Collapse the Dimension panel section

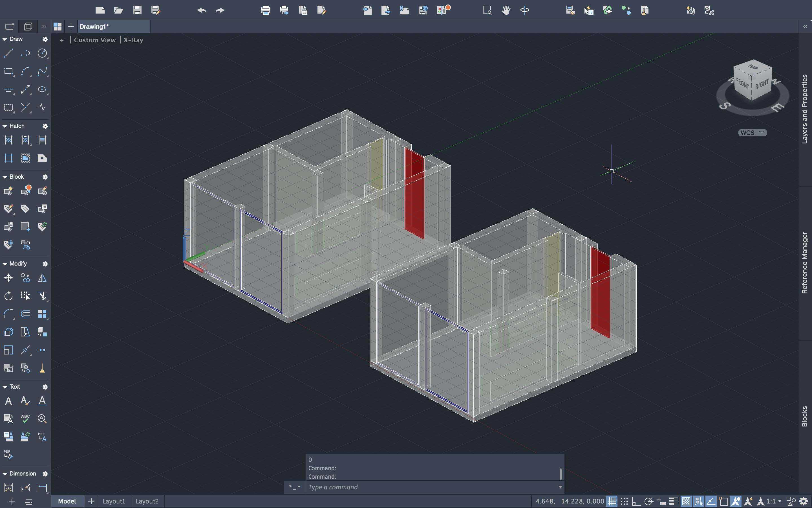(x=5, y=474)
